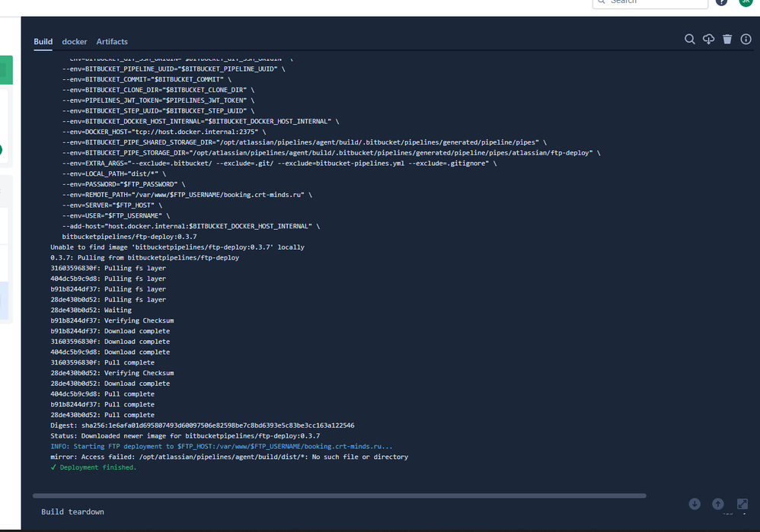Click the '--env=LOCAL_PATH="dist/*"' line
760x532 pixels.
click(114, 174)
